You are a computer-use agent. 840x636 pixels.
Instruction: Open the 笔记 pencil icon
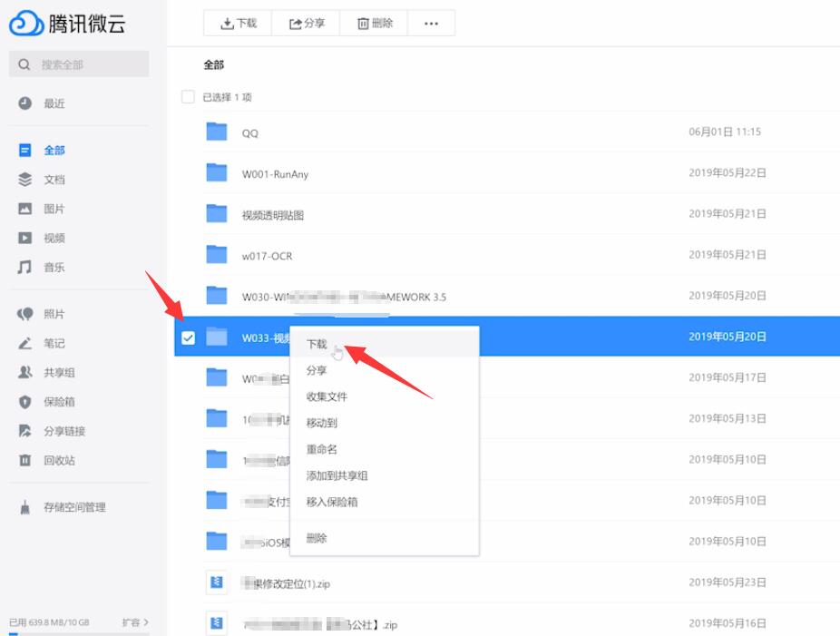24,343
